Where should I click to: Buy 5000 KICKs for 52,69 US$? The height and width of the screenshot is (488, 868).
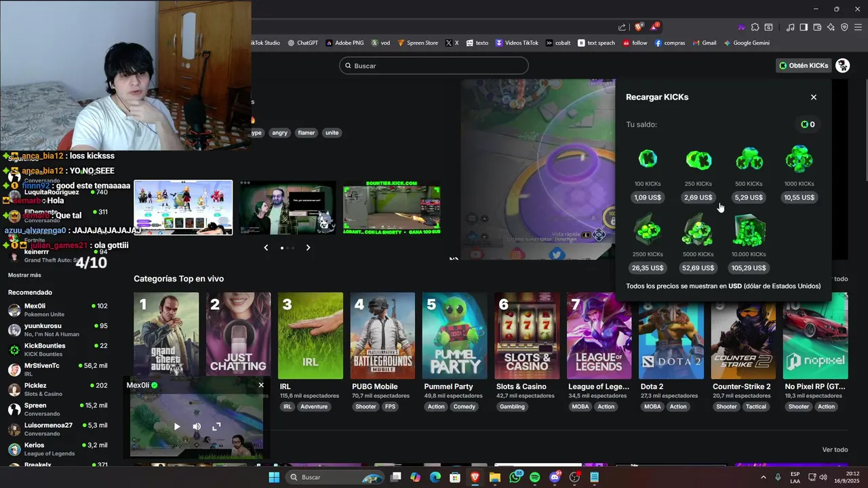pyautogui.click(x=698, y=268)
